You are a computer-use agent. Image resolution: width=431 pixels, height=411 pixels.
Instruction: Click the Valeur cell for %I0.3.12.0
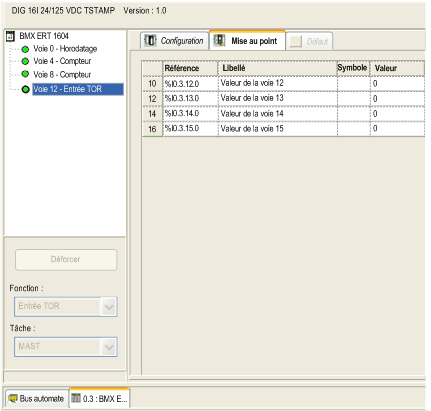coord(397,83)
